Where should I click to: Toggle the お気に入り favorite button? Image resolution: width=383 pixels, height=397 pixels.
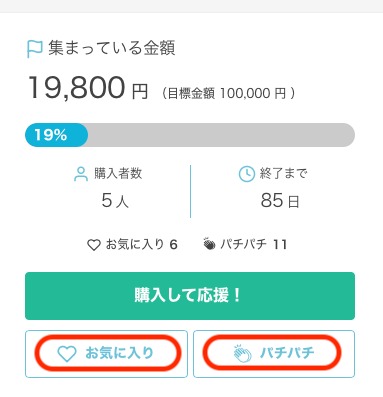106,354
